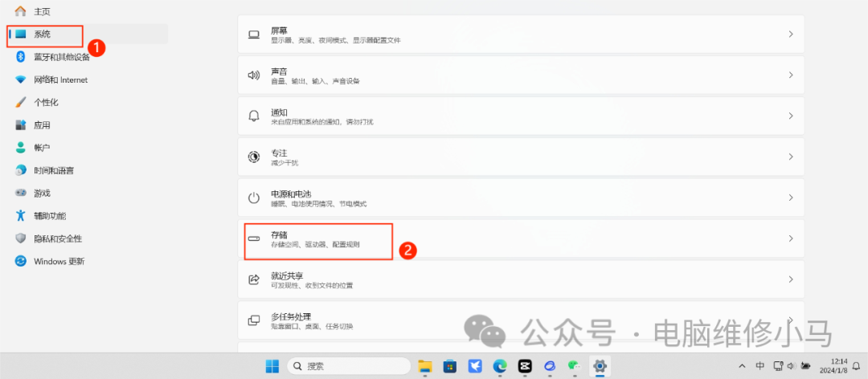The height and width of the screenshot is (379, 868).
Task: Click the 时间和语言 globe-clock icon
Action: click(20, 170)
